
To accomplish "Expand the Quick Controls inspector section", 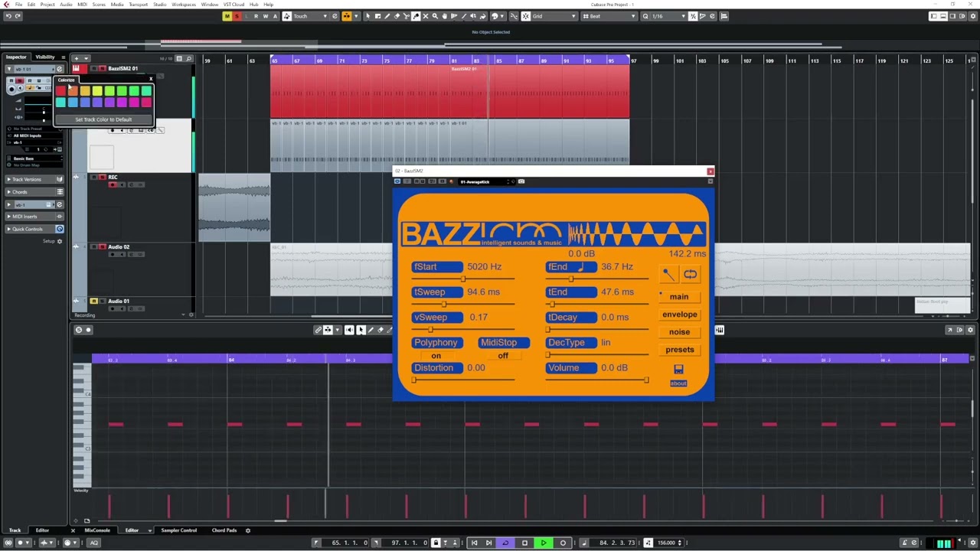I will click(35, 229).
